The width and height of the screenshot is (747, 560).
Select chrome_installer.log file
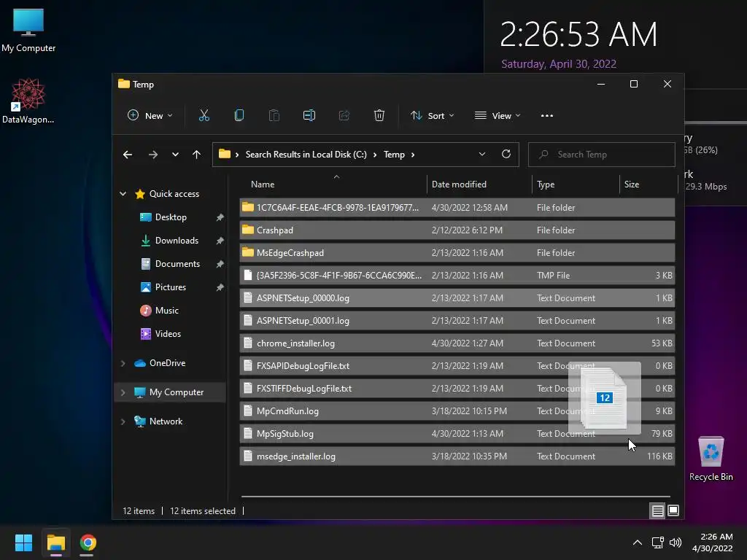[x=457, y=343]
